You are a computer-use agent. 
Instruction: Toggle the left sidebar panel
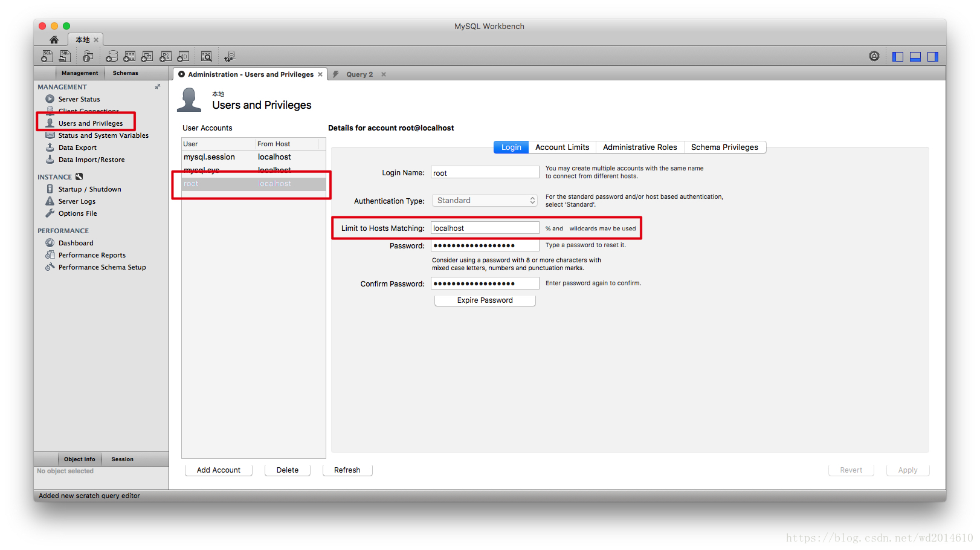click(898, 56)
